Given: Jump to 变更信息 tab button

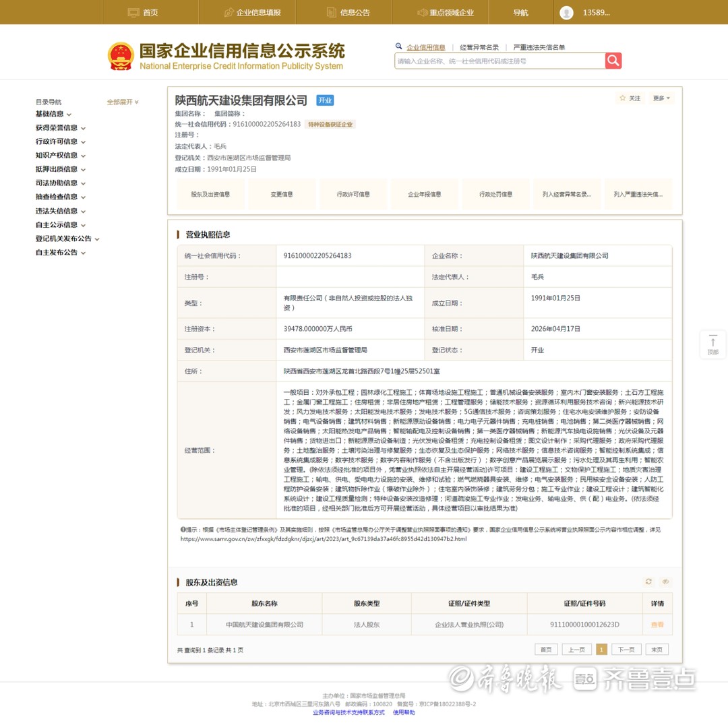Looking at the screenshot, I should pos(281,194).
